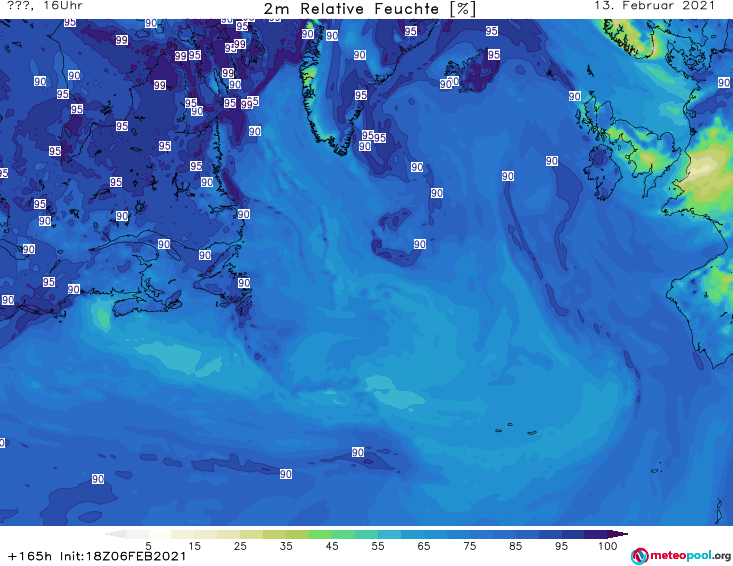
Task: Click legend value '100'
Action: pos(608,546)
